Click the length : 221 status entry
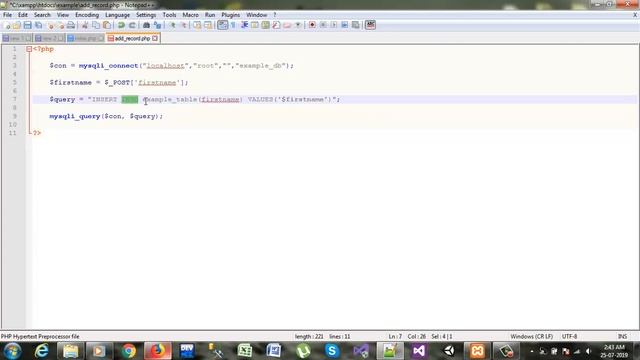The width and height of the screenshot is (640, 360). (309, 336)
